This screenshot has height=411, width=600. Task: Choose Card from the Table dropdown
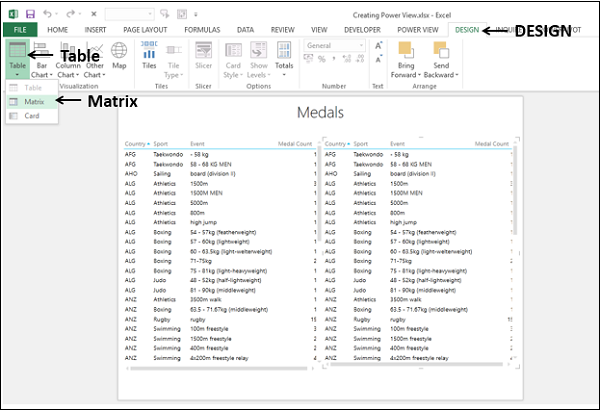click(x=32, y=115)
